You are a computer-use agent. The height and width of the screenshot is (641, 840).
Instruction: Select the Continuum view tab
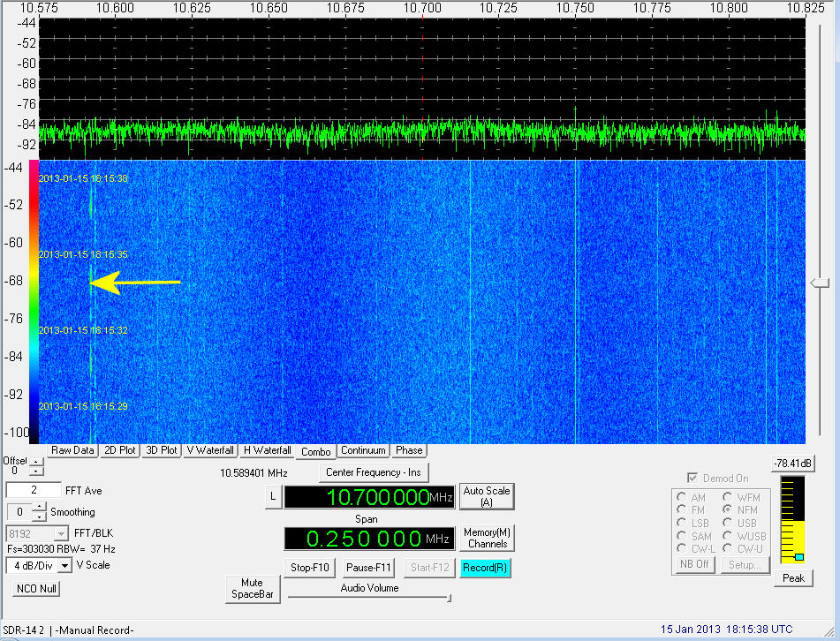point(363,450)
